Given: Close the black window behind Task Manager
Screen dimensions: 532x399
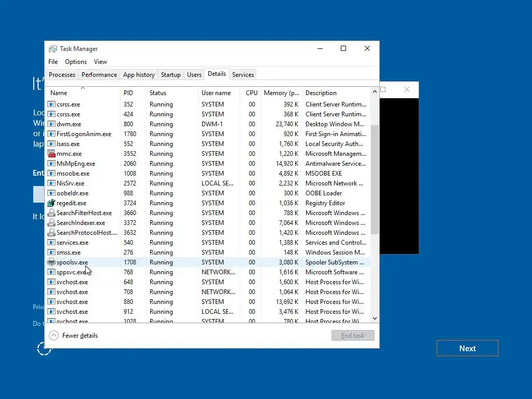Looking at the screenshot, I should tap(407, 89).
